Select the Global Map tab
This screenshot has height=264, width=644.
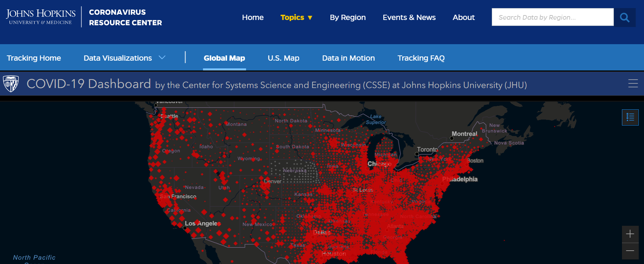[x=224, y=58]
